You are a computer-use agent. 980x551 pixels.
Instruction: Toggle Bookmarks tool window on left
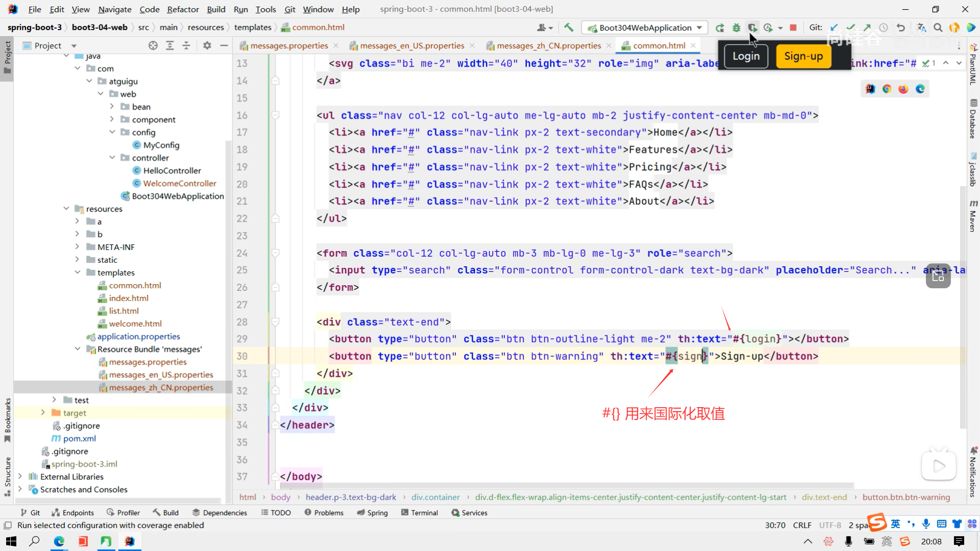tap(7, 419)
